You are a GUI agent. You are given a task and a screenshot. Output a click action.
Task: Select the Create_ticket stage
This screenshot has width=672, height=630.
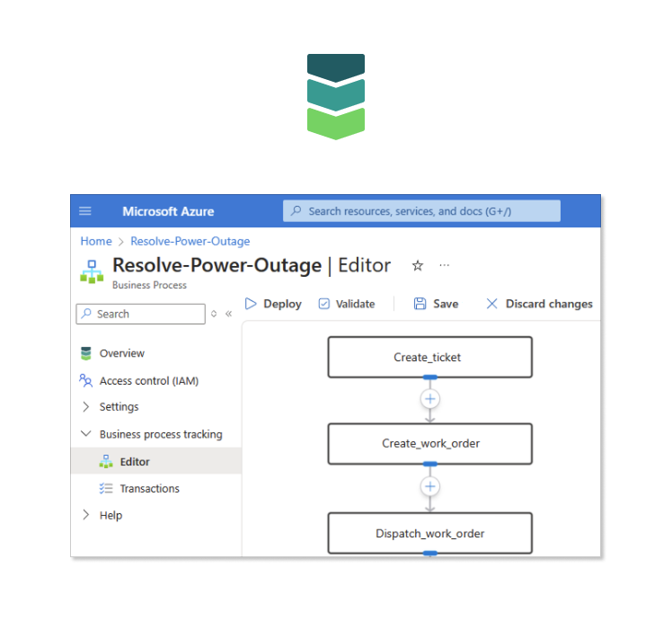click(429, 358)
